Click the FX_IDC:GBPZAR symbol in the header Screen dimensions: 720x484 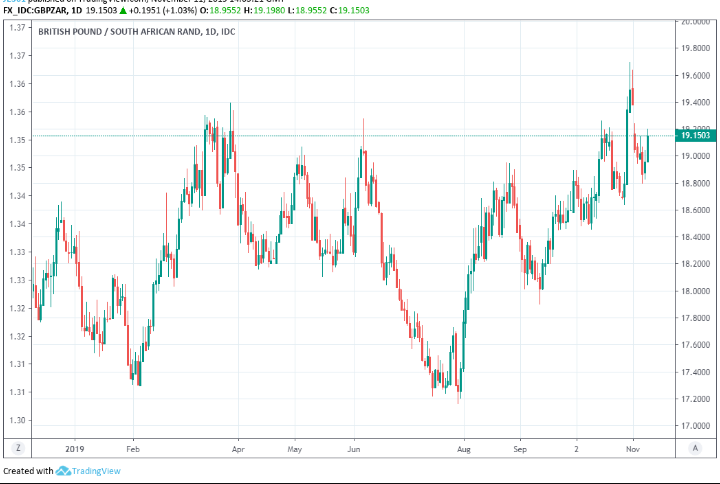(35, 10)
